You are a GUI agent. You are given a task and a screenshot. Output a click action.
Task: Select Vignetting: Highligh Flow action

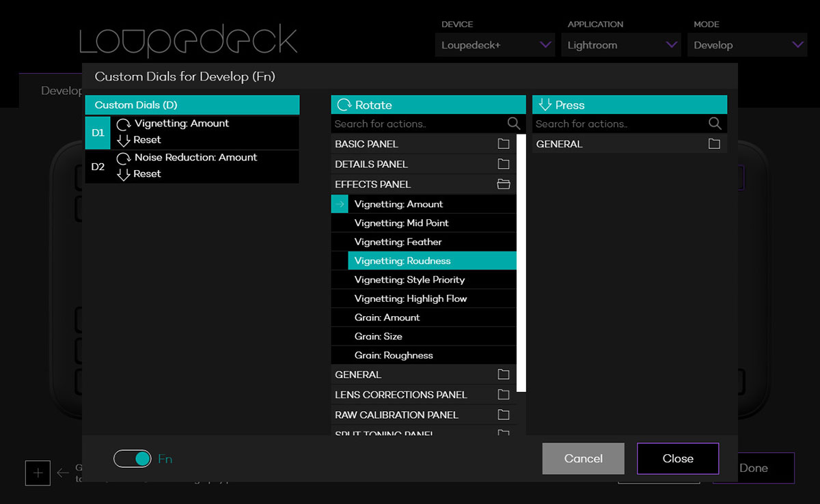432,298
